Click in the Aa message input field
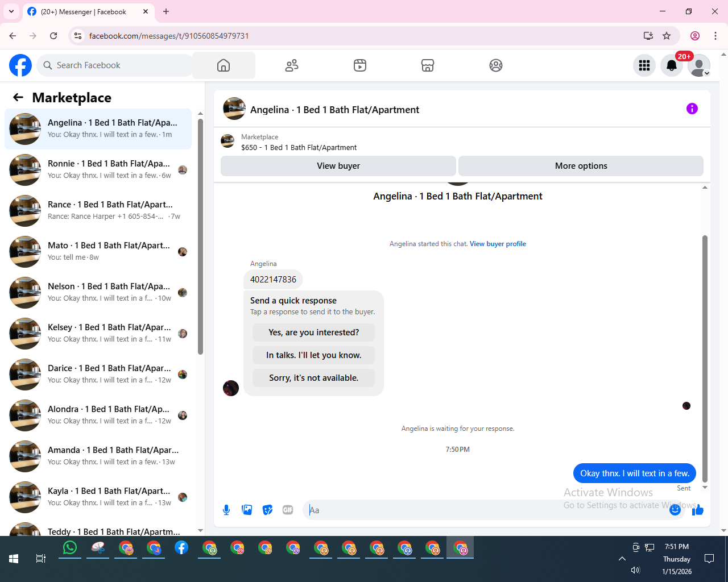Image resolution: width=728 pixels, height=582 pixels. 487,510
